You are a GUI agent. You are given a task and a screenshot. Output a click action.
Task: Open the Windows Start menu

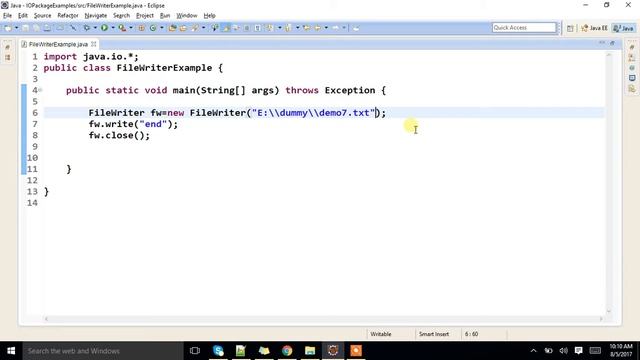coord(11,351)
